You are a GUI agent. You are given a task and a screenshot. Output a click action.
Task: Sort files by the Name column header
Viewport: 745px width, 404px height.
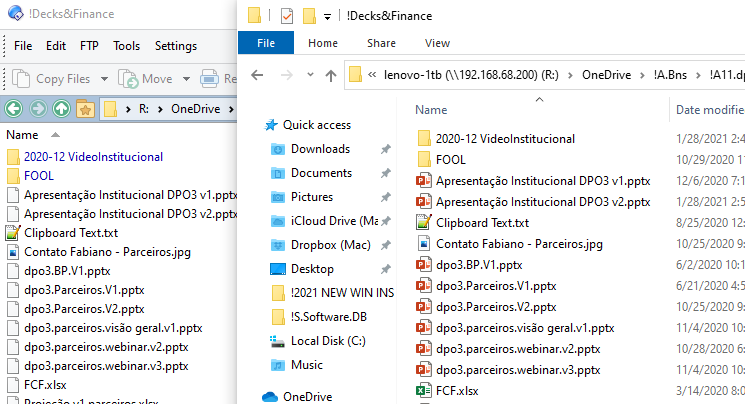click(430, 110)
